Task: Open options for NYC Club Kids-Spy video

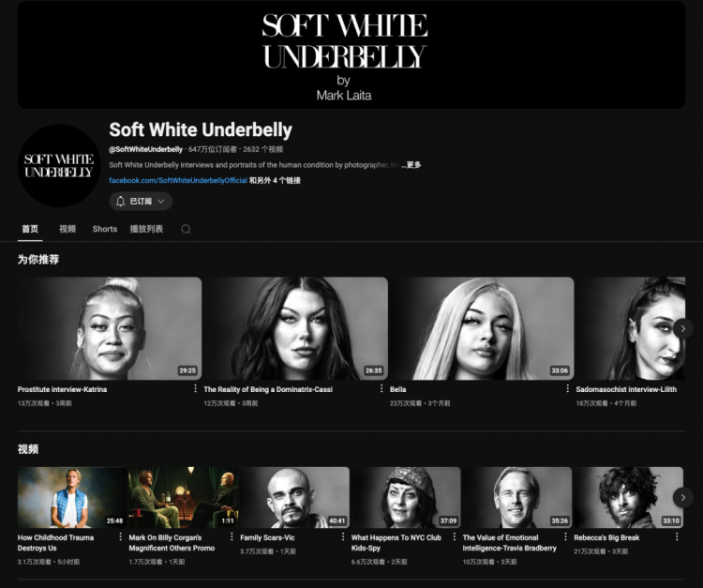Action: pyautogui.click(x=455, y=536)
